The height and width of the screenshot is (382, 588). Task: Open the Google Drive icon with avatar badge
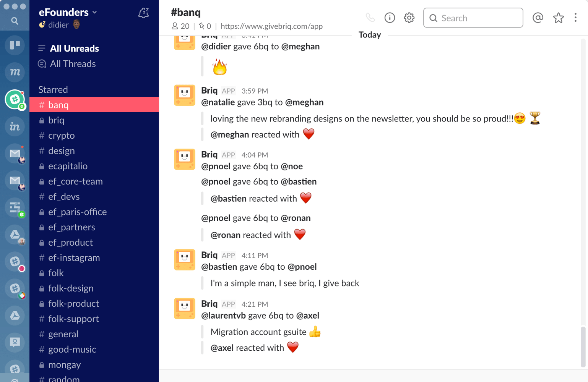[x=15, y=235]
